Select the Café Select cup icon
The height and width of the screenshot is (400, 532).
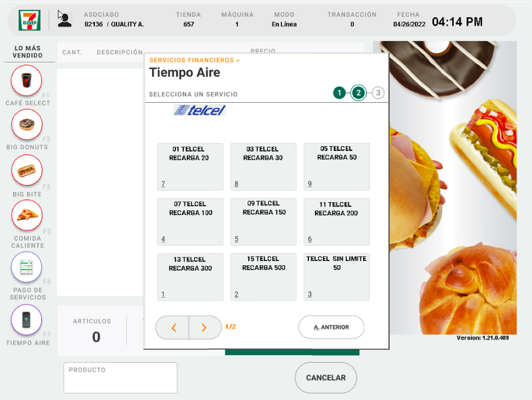coord(27,80)
